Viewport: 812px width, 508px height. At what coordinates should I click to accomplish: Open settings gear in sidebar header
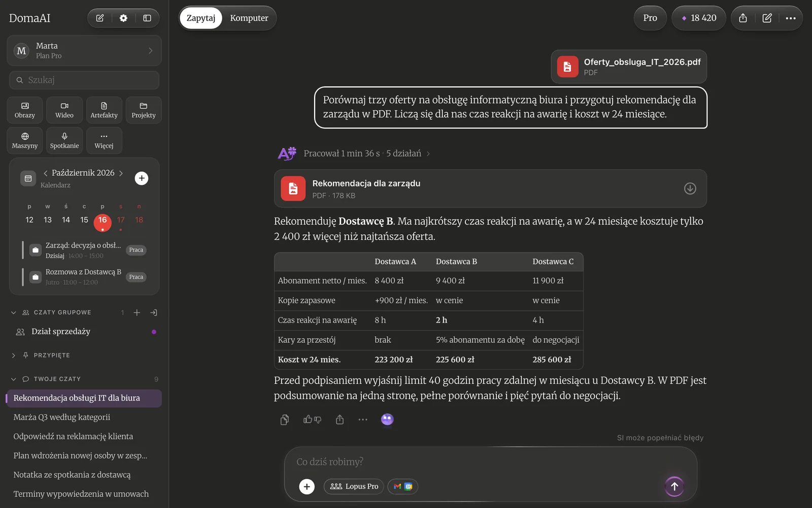123,18
